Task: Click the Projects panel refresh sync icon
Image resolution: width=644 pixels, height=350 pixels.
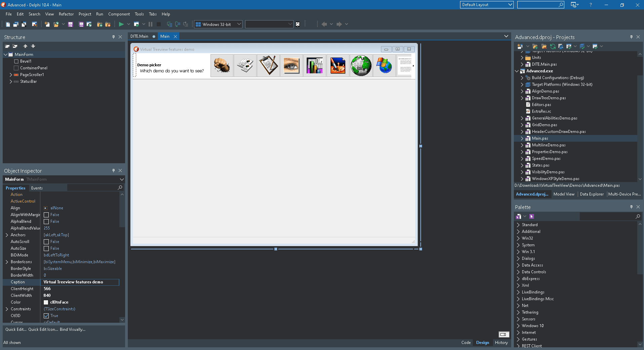Action: [x=553, y=46]
